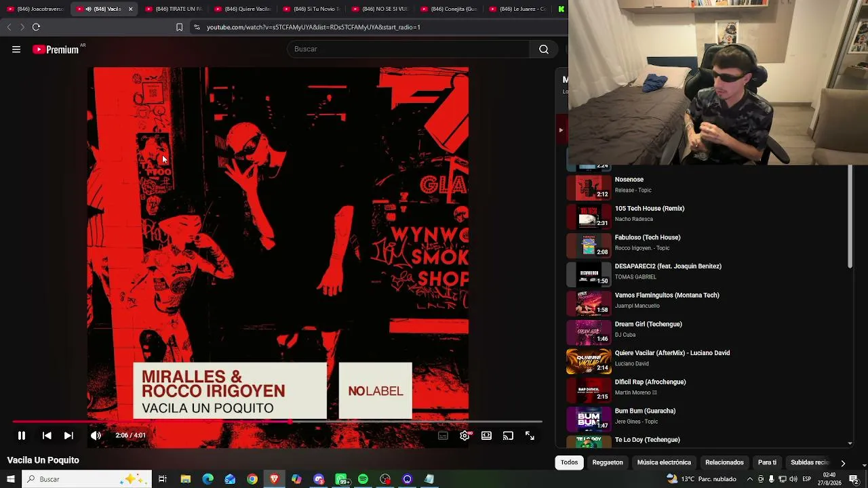Switch to the Joacotraverso tab
Viewport: 868px width, 488px height.
[x=35, y=9]
